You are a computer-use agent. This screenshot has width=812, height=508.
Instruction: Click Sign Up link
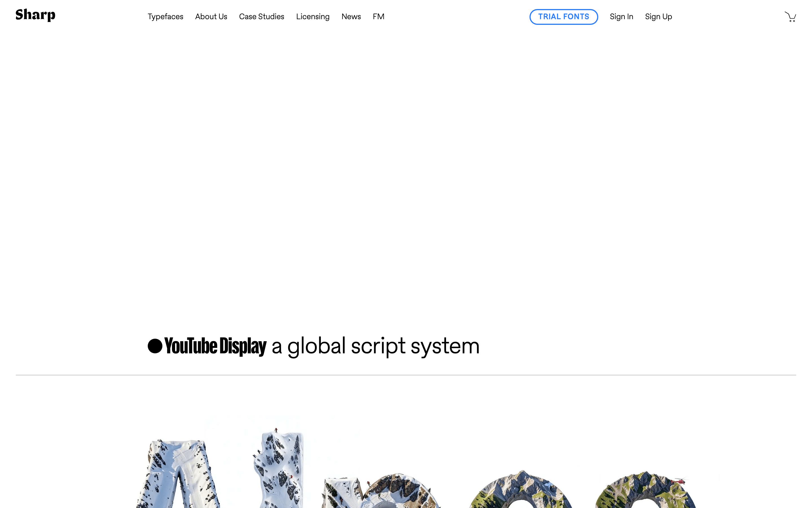[x=658, y=17]
